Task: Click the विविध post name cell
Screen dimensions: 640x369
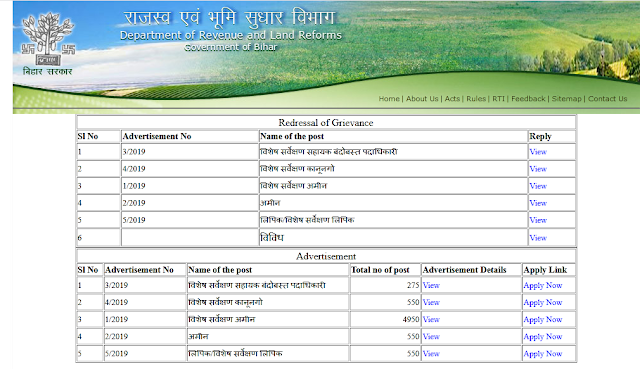Action: point(393,238)
